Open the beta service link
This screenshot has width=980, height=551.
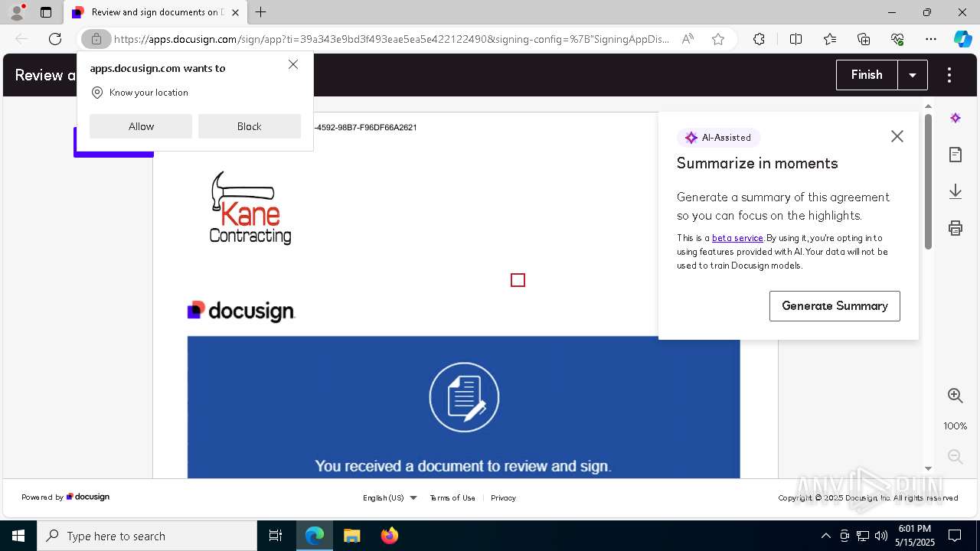737,238
